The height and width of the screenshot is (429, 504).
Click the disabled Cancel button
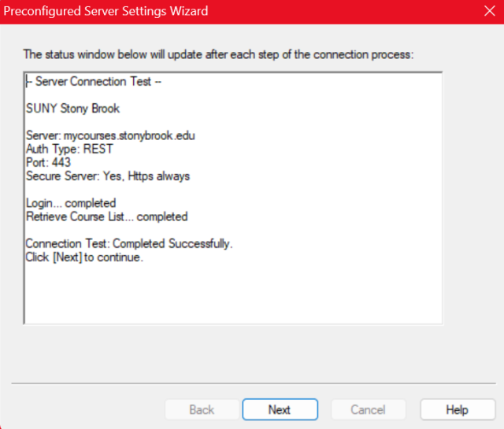368,409
